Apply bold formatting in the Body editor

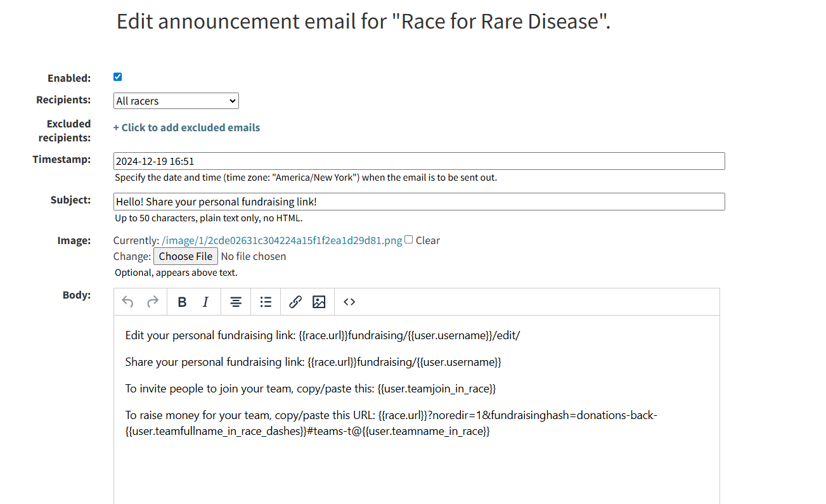point(182,302)
